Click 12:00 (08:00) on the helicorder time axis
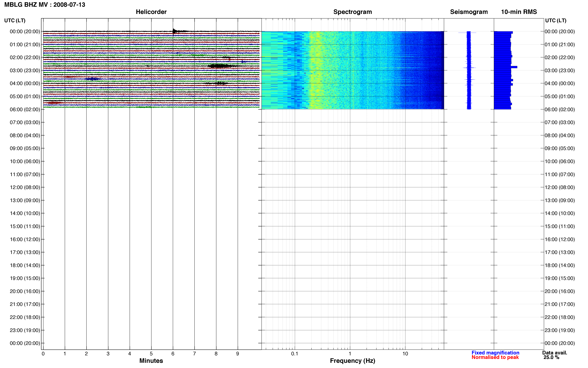This screenshot has height=368, width=588. pyautogui.click(x=25, y=187)
